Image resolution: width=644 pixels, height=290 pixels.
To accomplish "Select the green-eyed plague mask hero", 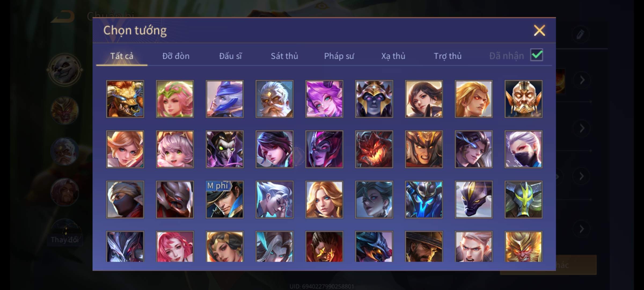I will click(225, 149).
